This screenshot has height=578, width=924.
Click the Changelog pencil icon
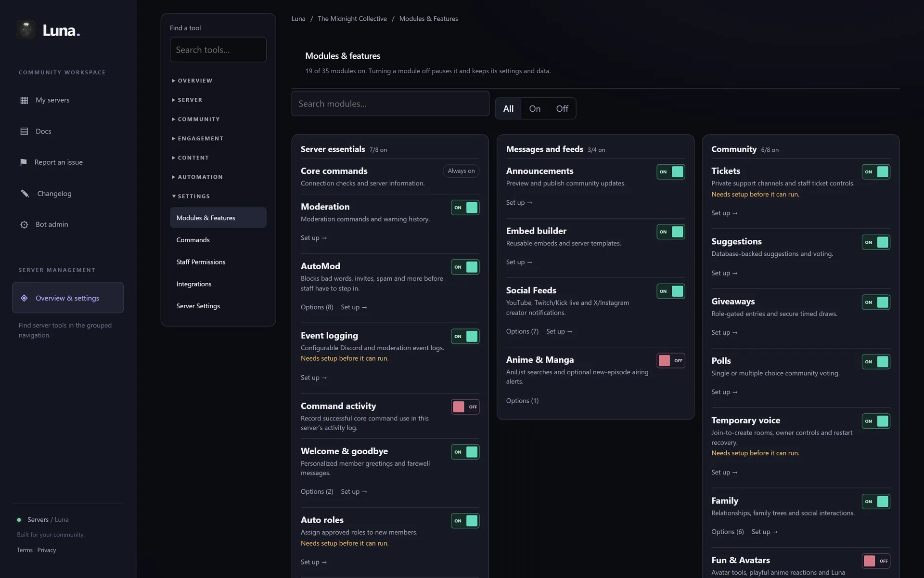pos(25,193)
